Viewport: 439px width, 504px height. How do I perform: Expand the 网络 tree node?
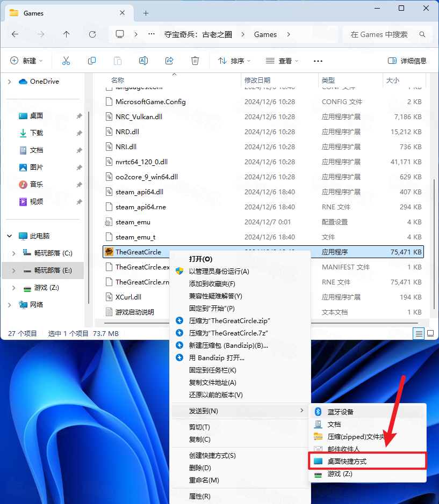coord(9,305)
